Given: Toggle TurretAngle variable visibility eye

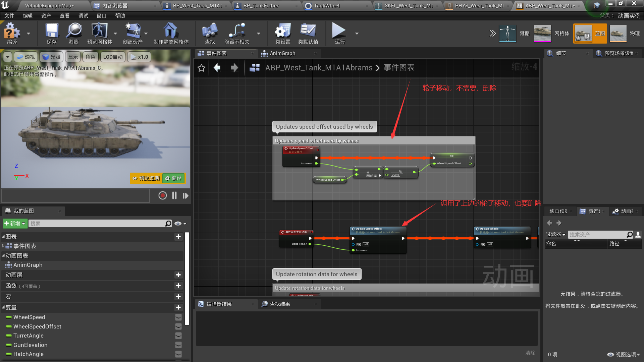Looking at the screenshot, I should (x=178, y=336).
